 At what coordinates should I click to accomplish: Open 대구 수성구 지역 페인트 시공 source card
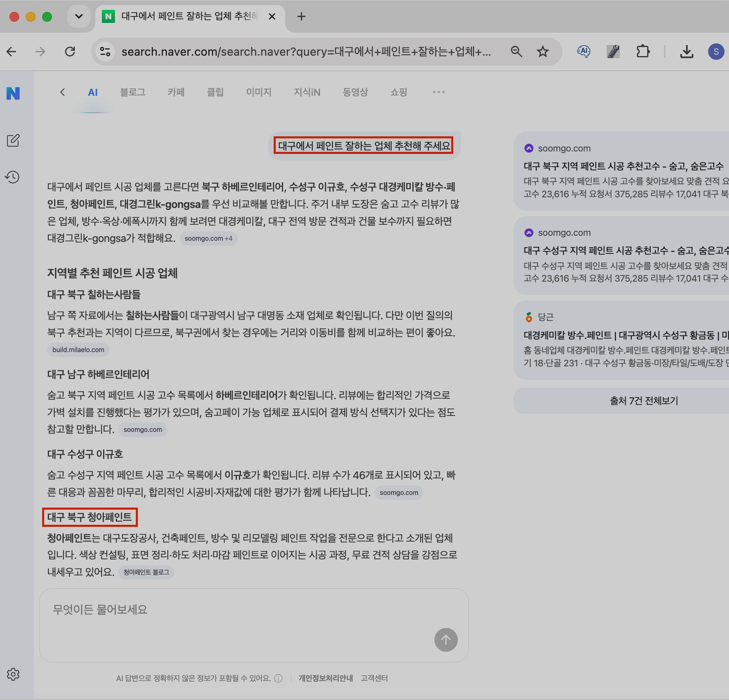click(621, 255)
